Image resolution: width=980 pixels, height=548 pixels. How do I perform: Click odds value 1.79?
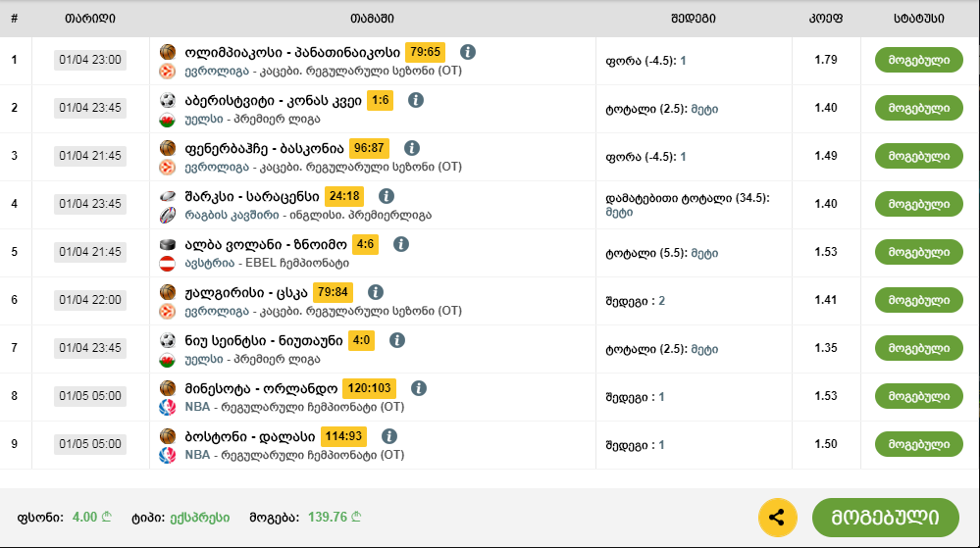tap(826, 60)
